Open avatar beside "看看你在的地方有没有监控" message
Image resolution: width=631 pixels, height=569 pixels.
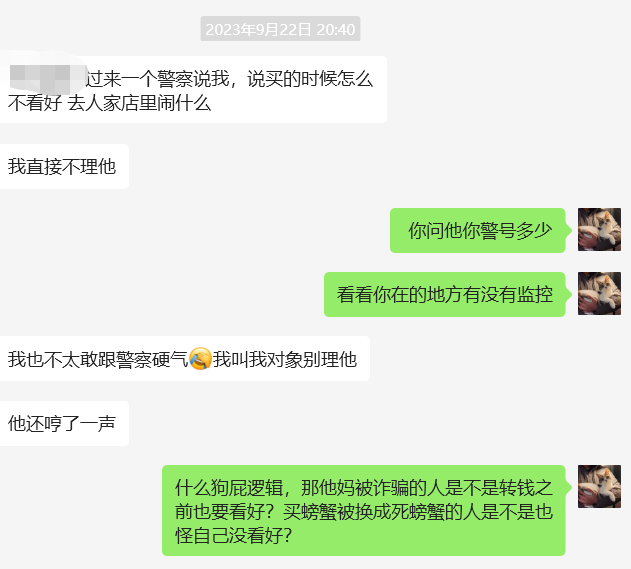point(599,293)
